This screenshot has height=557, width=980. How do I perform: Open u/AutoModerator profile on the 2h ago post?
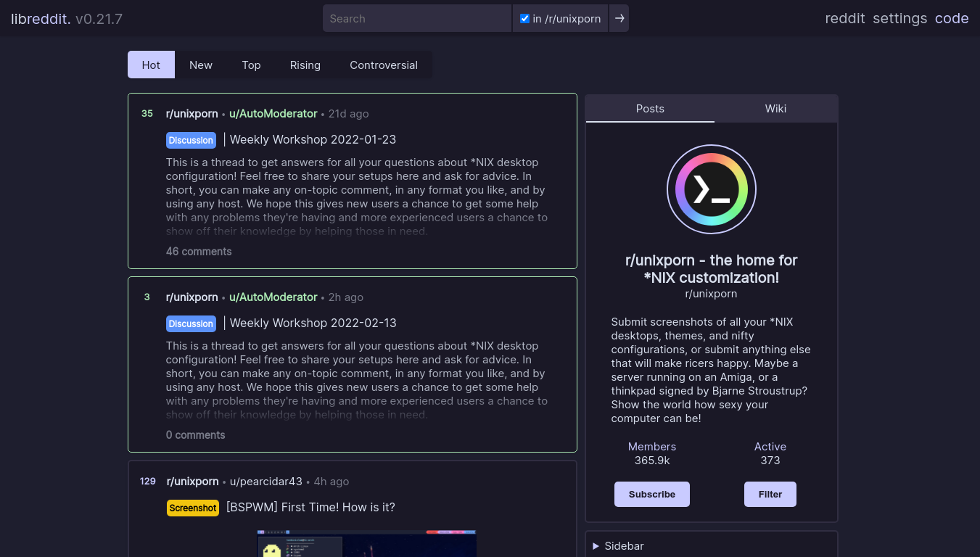[273, 297]
